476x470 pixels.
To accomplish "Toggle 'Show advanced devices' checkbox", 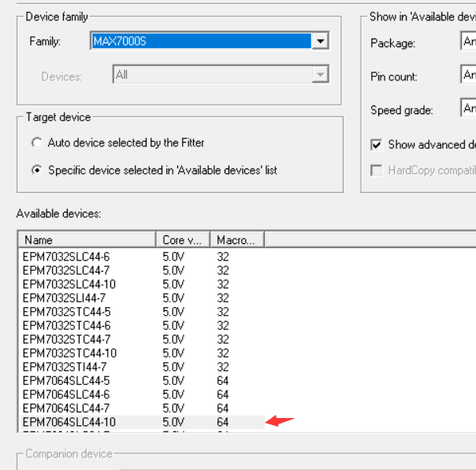I will (376, 145).
